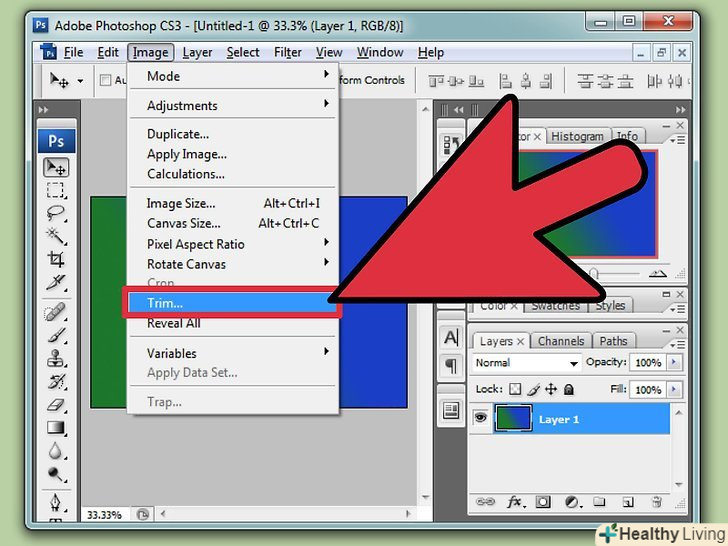
Task: Click the Ps logo atop the toolbox
Action: [56, 141]
